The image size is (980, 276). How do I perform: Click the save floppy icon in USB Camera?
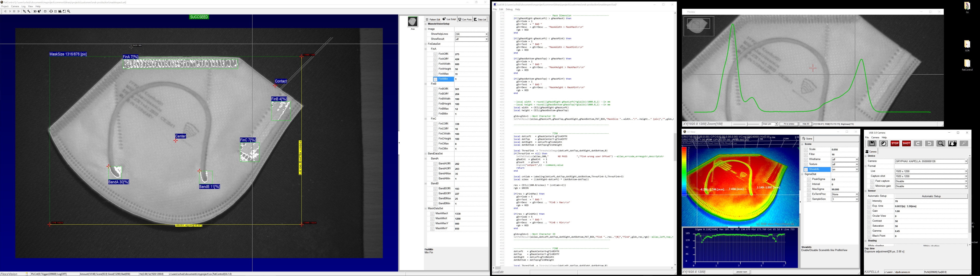tap(872, 144)
